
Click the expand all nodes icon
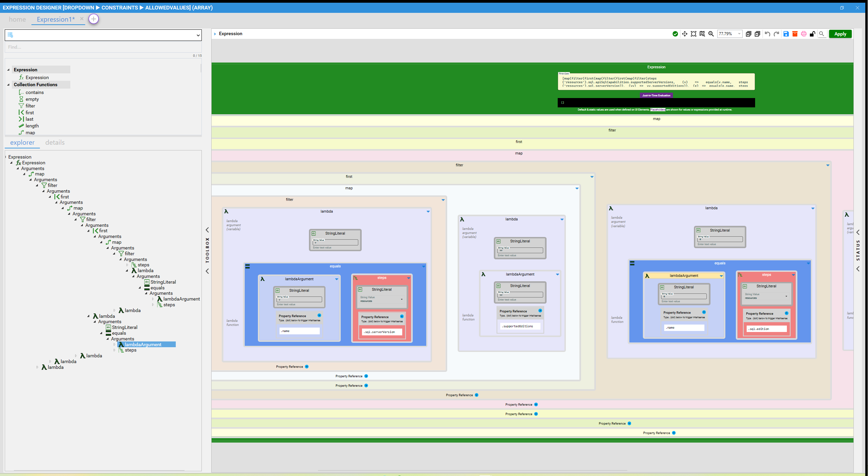tap(749, 34)
